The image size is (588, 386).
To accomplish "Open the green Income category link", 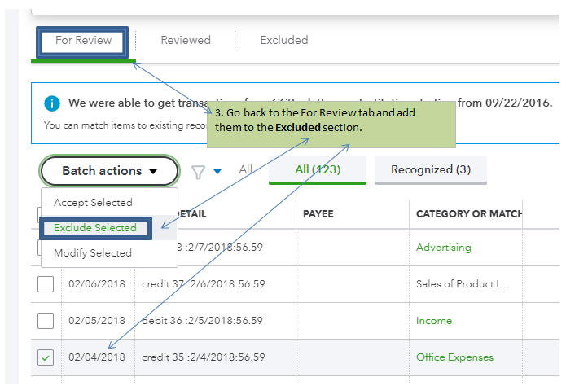I will pos(434,321).
